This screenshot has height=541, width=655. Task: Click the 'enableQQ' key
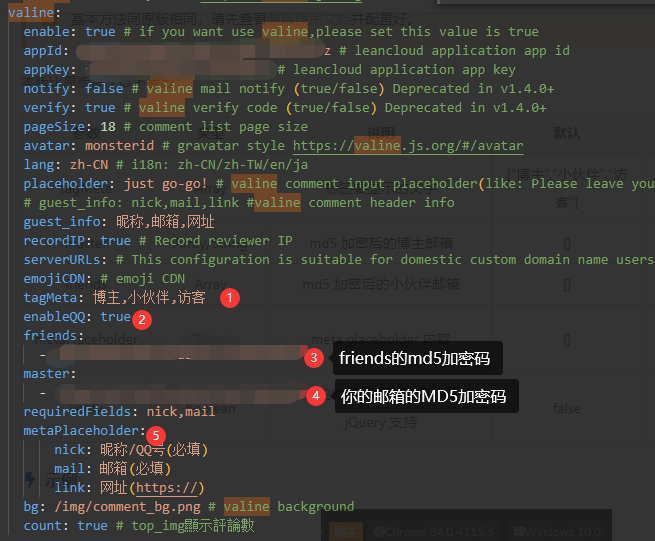tap(54, 317)
